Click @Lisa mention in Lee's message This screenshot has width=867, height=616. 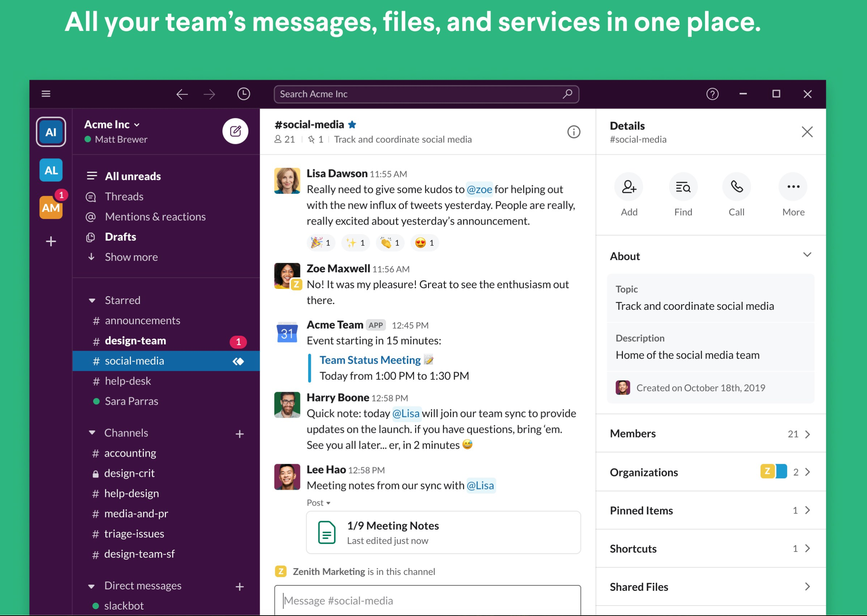point(480,485)
